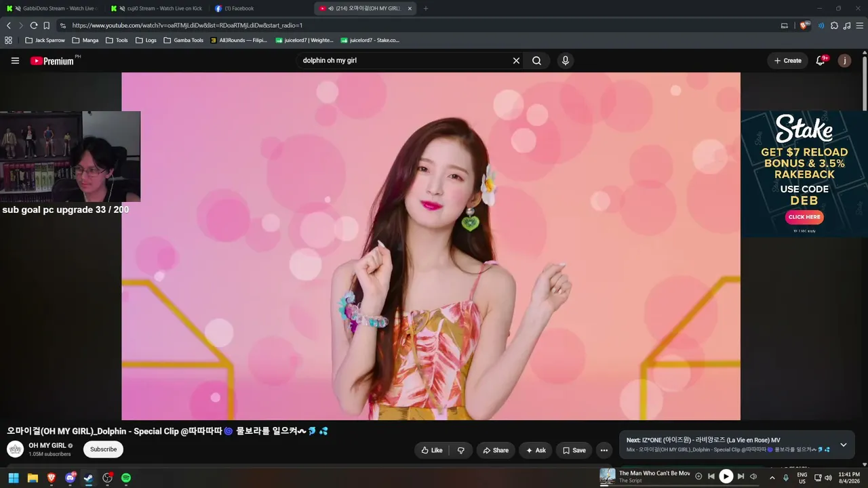
Task: Switch to GabbiDoto Stream Kick tab
Action: point(52,8)
